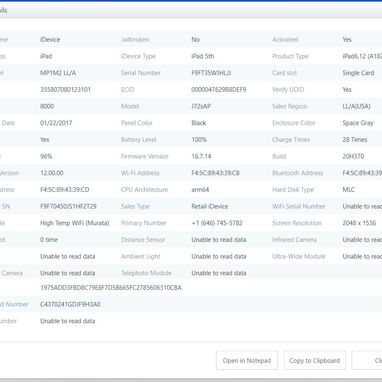
Task: Select the iDevice name value
Action: (50, 39)
